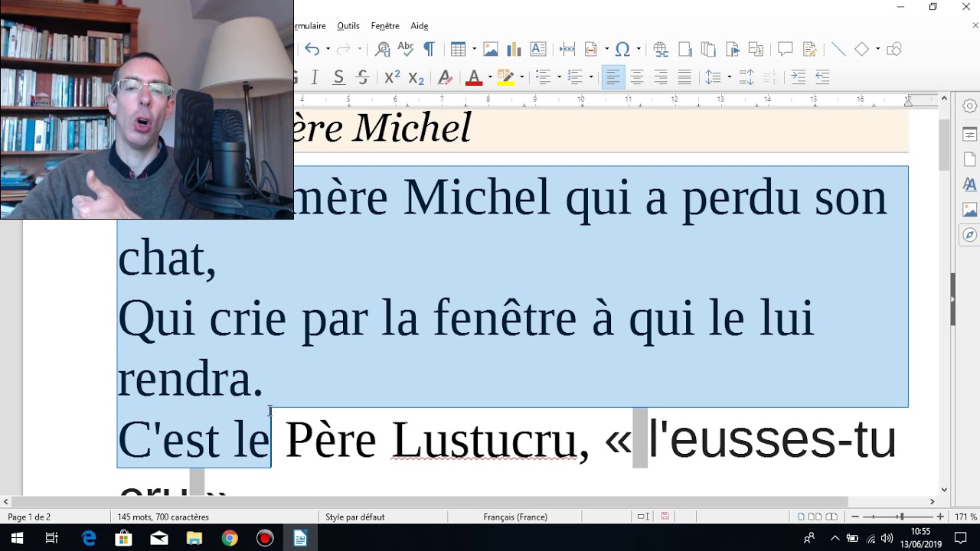The width and height of the screenshot is (980, 551).
Task: Click the Undo arrow icon
Action: (312, 49)
